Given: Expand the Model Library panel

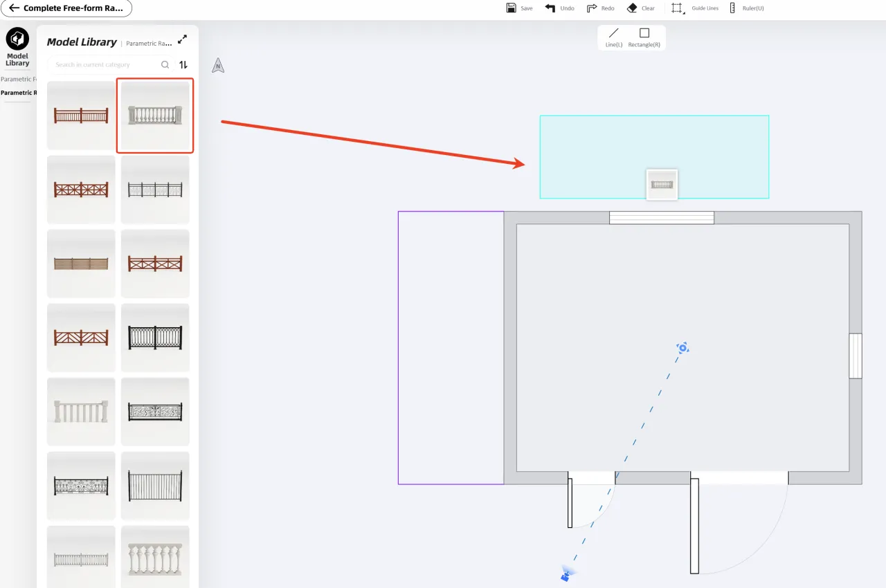Looking at the screenshot, I should pyautogui.click(x=182, y=40).
